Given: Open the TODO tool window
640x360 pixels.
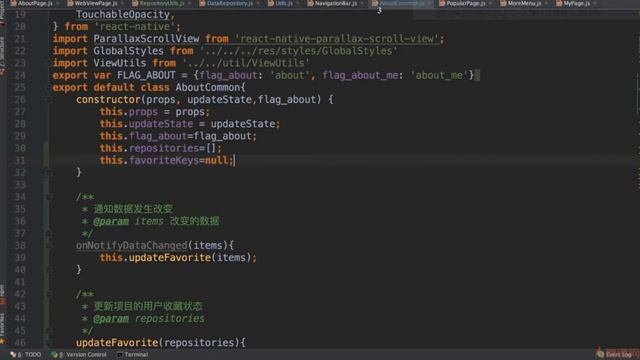Looking at the screenshot, I should tap(26, 355).
